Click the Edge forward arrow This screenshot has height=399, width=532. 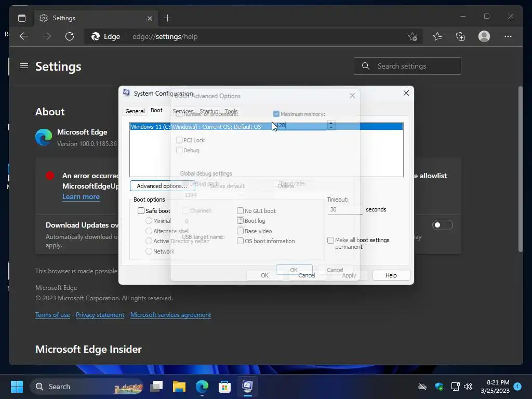point(46,36)
